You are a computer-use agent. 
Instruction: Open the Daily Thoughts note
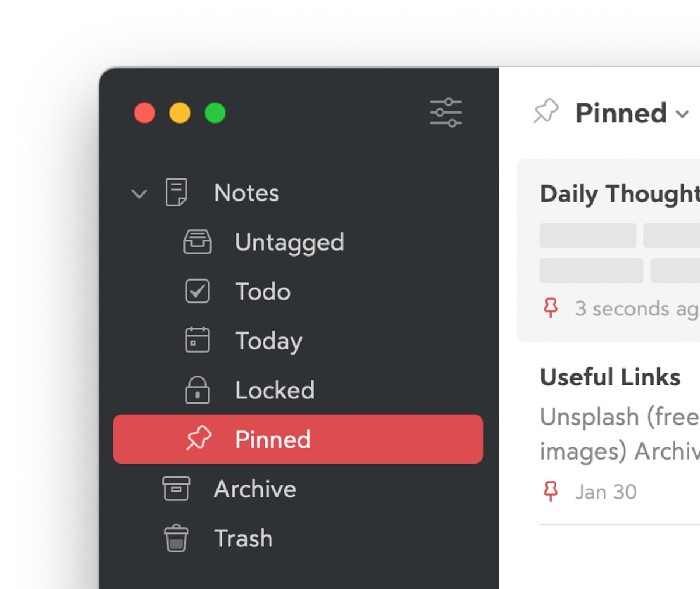(x=618, y=194)
